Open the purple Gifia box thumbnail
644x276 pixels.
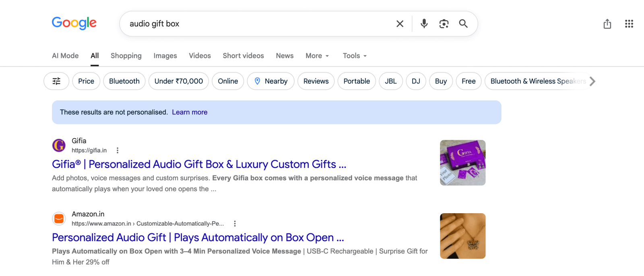[x=462, y=163]
